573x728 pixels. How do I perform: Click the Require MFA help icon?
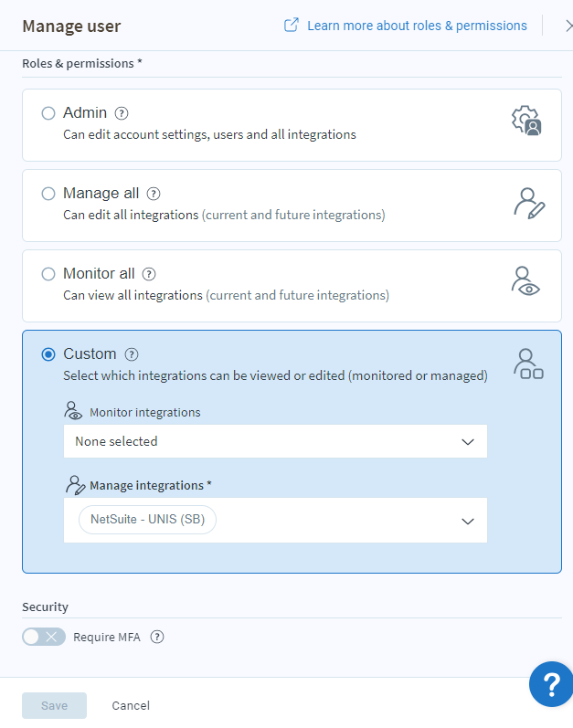point(156,638)
